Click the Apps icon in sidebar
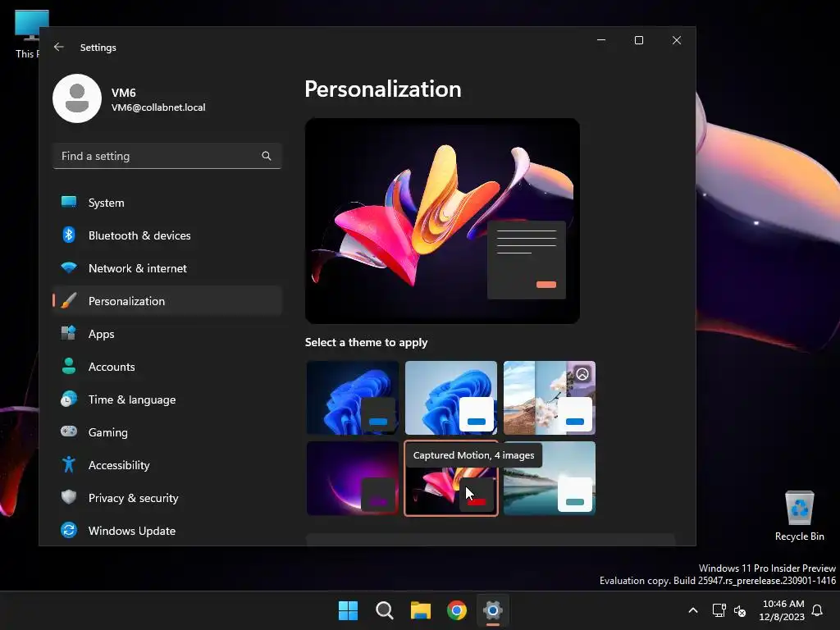840x630 pixels. click(x=69, y=333)
